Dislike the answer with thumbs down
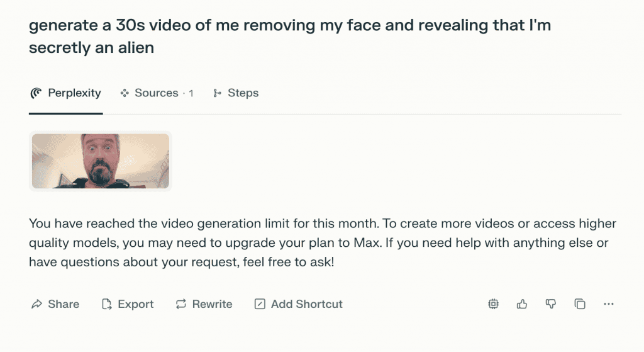The width and height of the screenshot is (644, 352). tap(551, 304)
